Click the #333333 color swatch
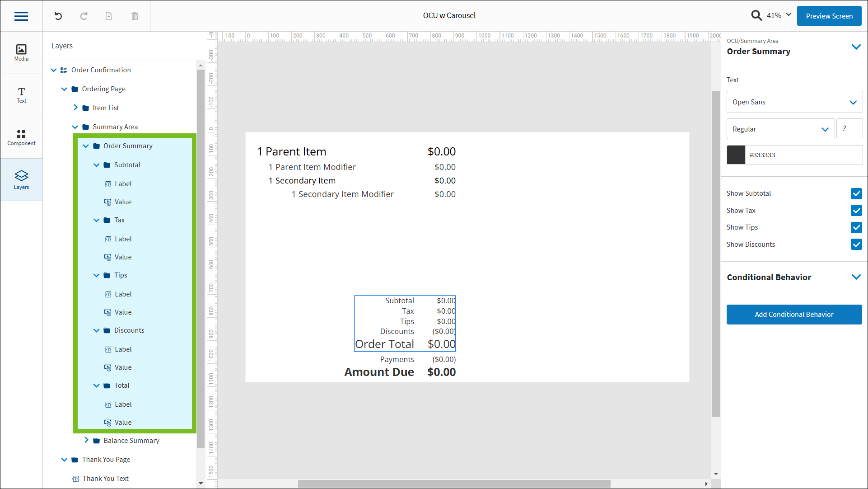Image resolution: width=868 pixels, height=489 pixels. [736, 155]
